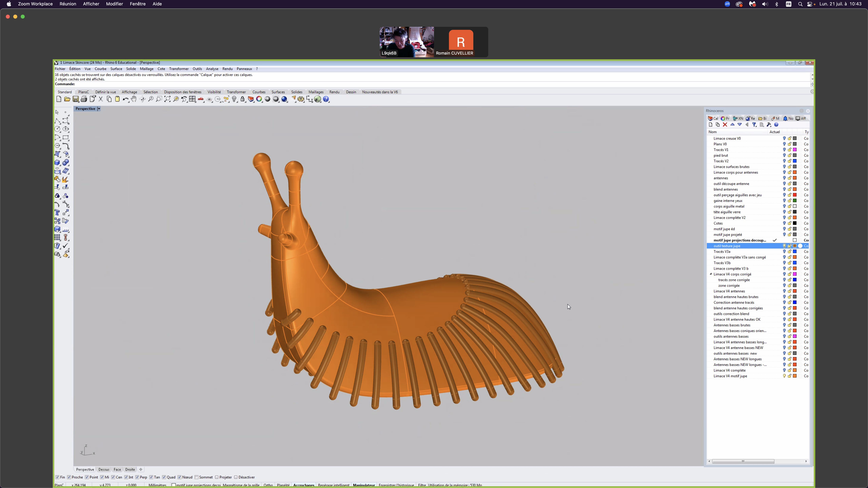Click the layer filter funnel icon
868x488 pixels.
click(754, 125)
